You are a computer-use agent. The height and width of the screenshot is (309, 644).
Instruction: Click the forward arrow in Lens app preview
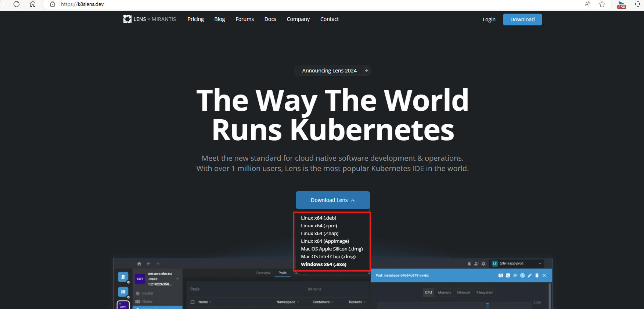tap(158, 264)
